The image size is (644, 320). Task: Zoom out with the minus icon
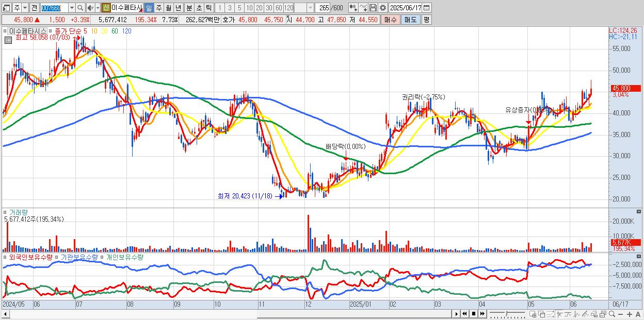click(620, 314)
